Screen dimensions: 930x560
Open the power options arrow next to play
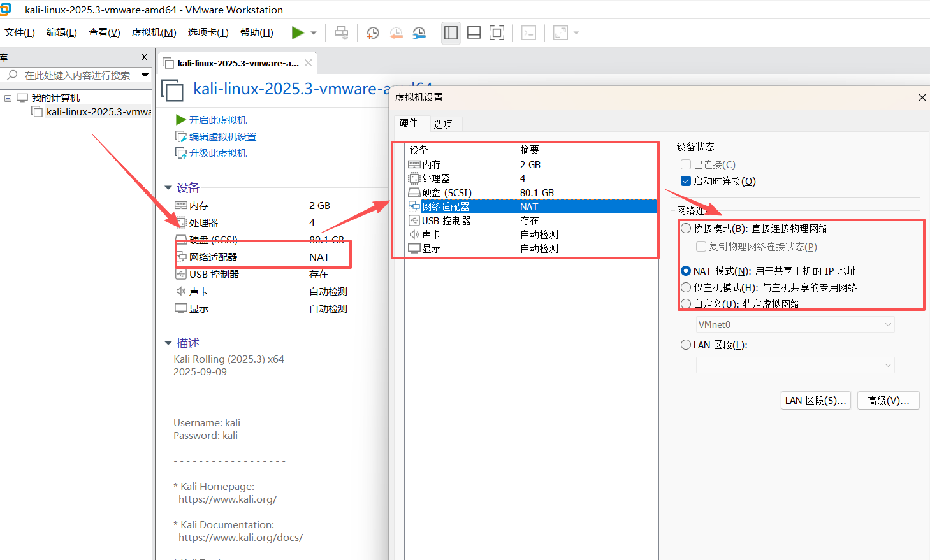point(314,33)
